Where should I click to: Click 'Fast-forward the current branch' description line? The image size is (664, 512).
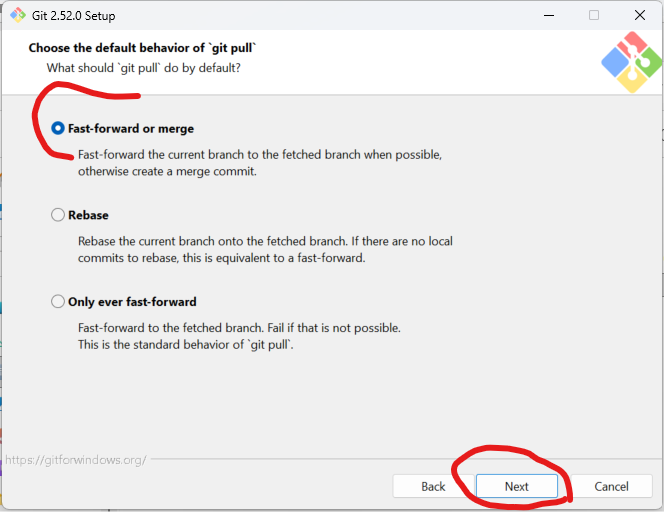click(x=260, y=155)
